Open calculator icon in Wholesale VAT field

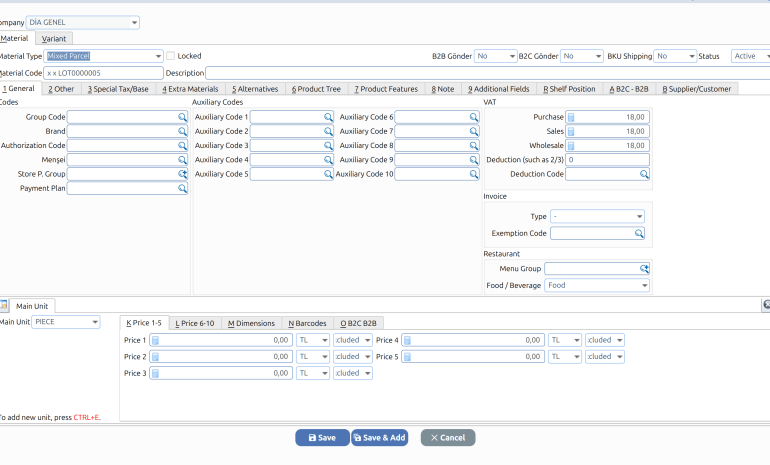571,146
